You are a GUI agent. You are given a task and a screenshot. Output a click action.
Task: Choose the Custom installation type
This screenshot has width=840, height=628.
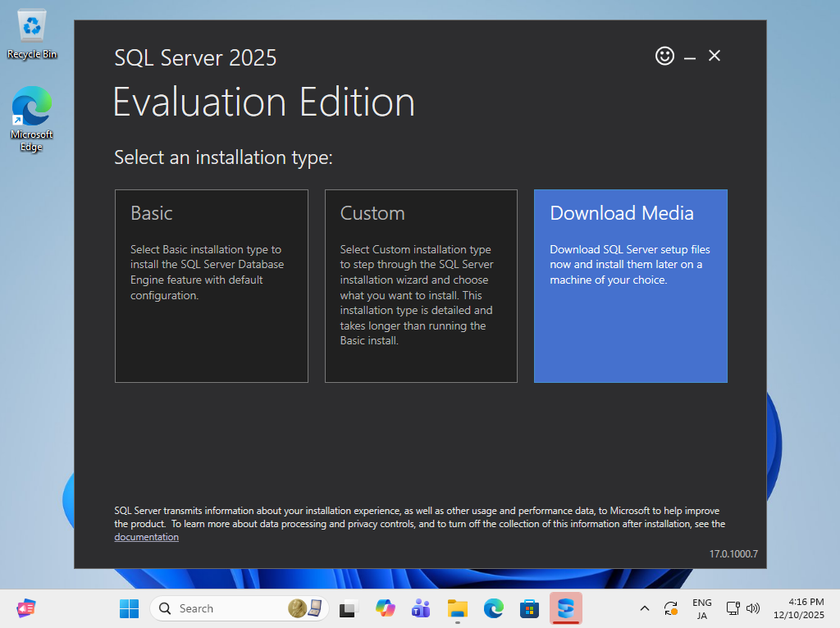421,286
